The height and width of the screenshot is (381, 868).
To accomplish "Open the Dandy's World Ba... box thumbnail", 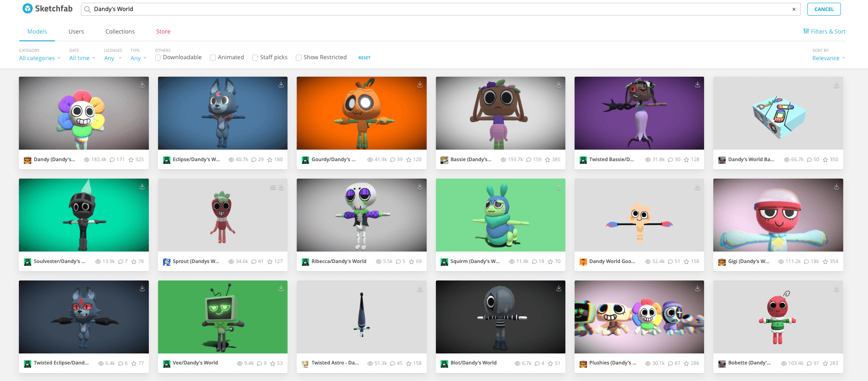I will [x=778, y=113].
